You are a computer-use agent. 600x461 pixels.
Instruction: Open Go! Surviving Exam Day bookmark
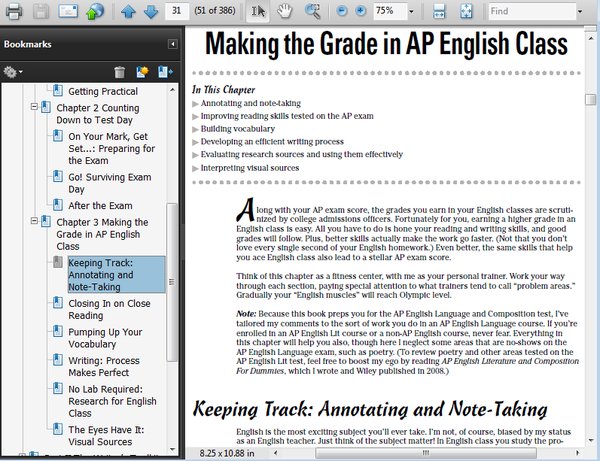(x=109, y=183)
